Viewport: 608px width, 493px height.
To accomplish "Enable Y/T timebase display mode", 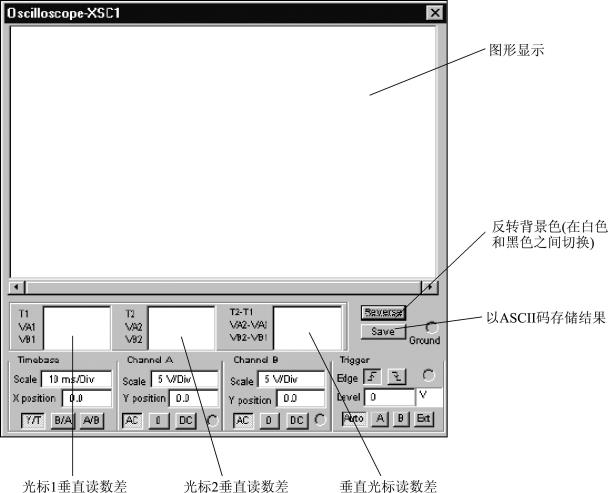I will click(33, 420).
